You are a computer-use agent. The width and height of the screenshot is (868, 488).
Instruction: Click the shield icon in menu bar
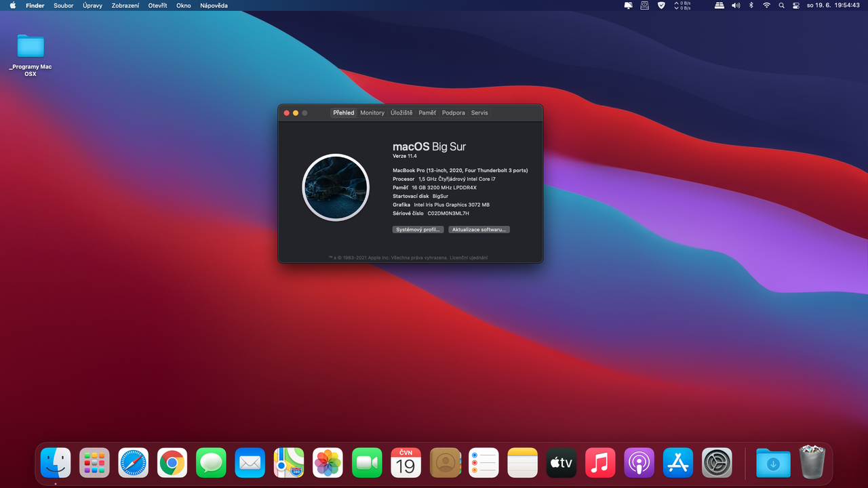[x=662, y=5]
